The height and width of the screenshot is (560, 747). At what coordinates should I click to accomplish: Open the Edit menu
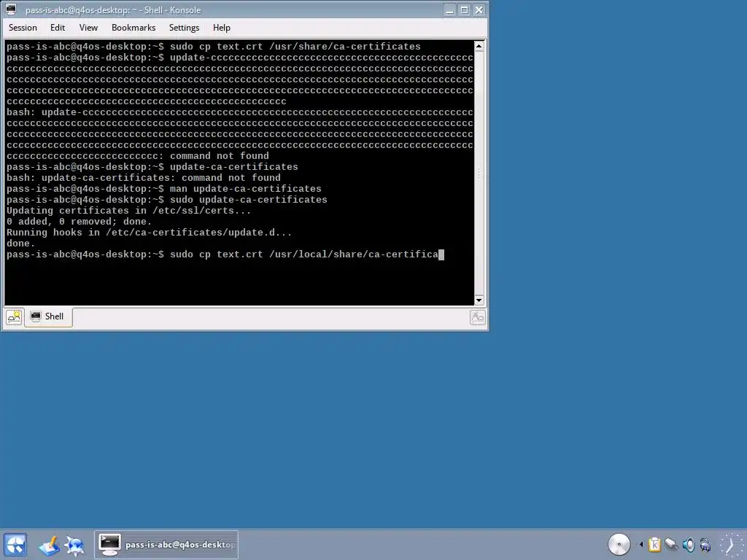pos(57,28)
